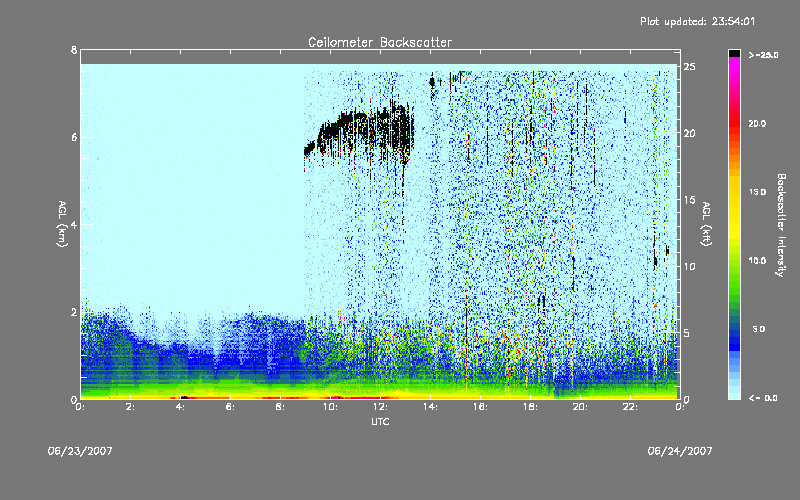Click the 5 tick on kft axis
Image resolution: width=800 pixels, height=500 pixels.
(x=686, y=333)
